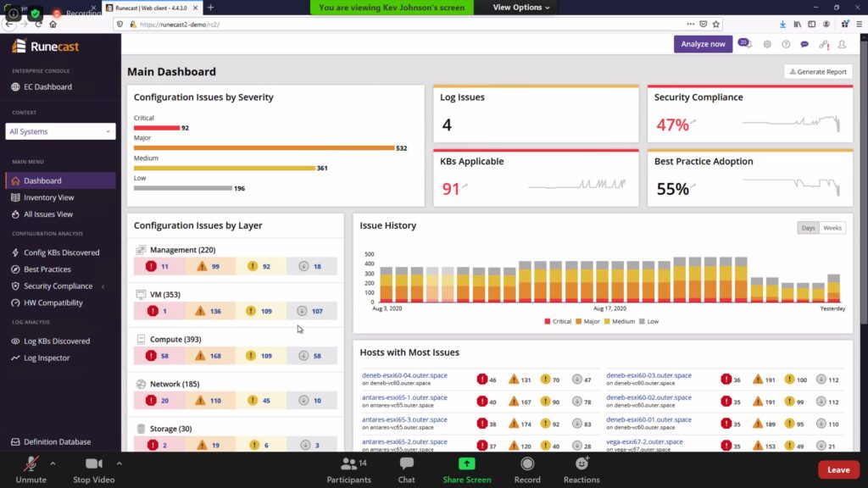Switch Issue History to Days
868x488 pixels.
pos(808,228)
